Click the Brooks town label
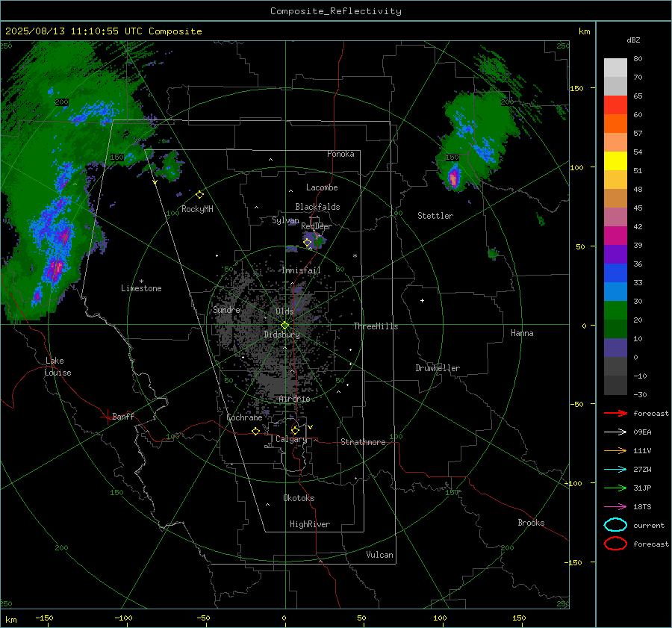The width and height of the screenshot is (672, 628). coord(531,523)
